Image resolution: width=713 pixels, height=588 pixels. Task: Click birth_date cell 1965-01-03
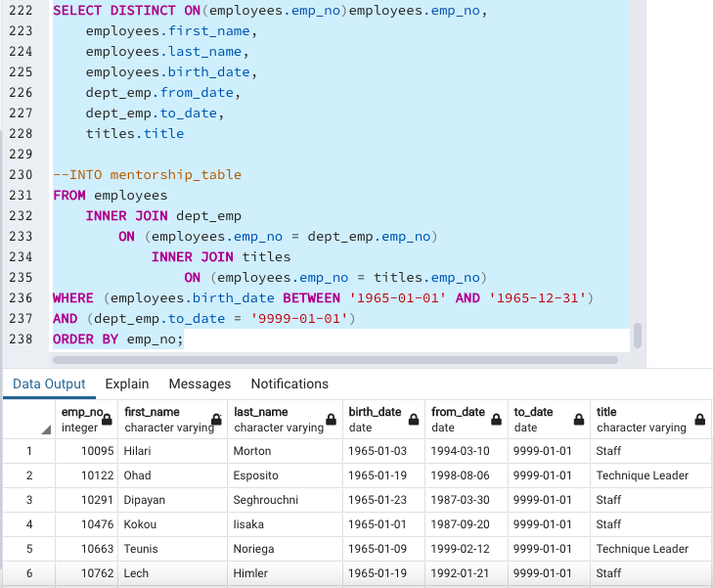(x=383, y=451)
